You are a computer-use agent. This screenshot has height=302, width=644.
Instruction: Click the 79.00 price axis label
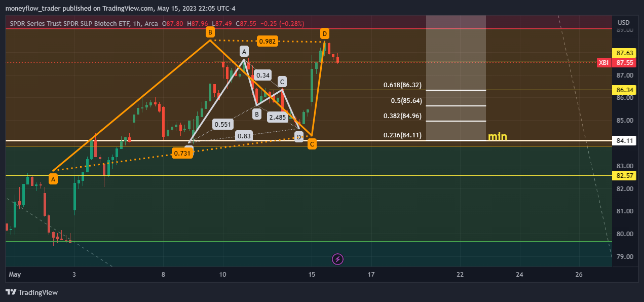[625, 257]
